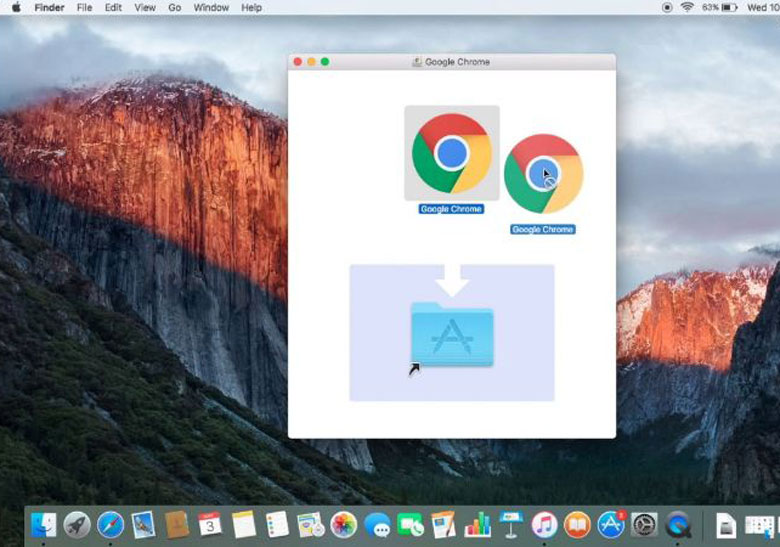Select Google Chrome app icon in installer window
Viewport: 780px width, 547px height.
point(452,153)
